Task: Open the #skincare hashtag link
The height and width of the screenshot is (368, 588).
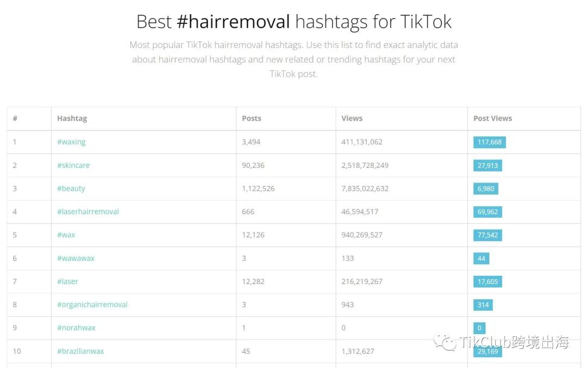Action: click(73, 165)
